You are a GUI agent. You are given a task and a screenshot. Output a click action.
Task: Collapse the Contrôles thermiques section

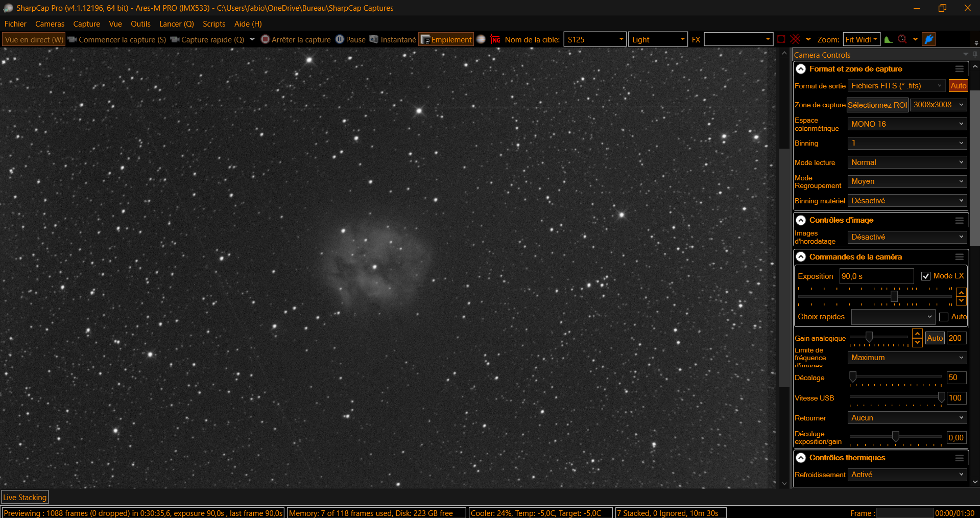(x=801, y=458)
